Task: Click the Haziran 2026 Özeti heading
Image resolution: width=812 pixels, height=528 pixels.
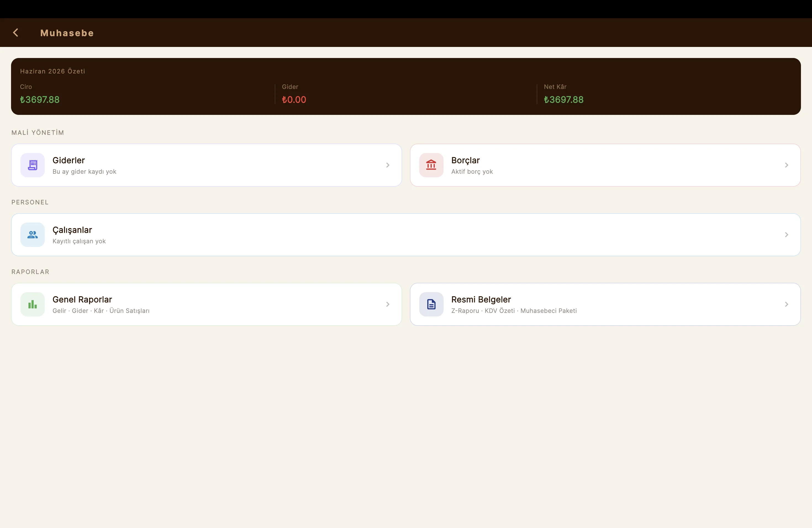Action: click(x=52, y=71)
